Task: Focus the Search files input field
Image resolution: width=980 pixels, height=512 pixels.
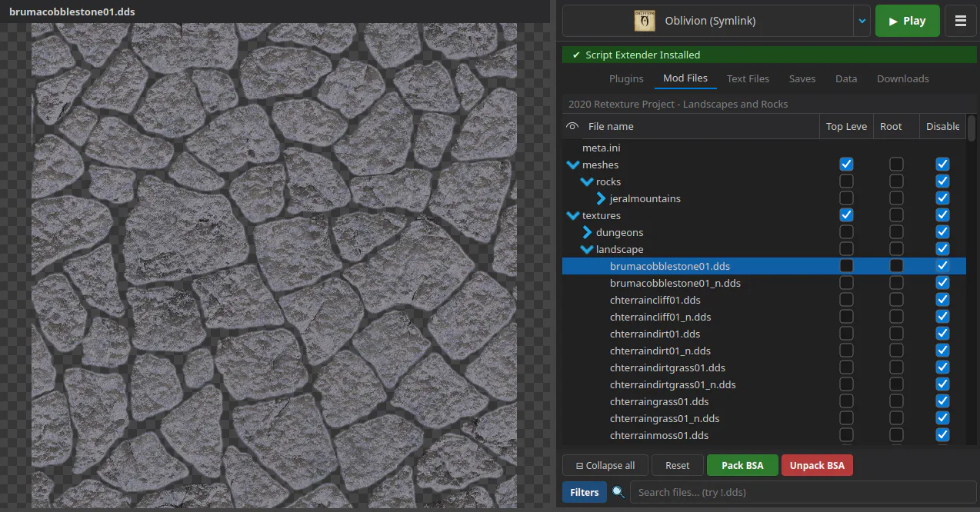Action: click(x=803, y=492)
